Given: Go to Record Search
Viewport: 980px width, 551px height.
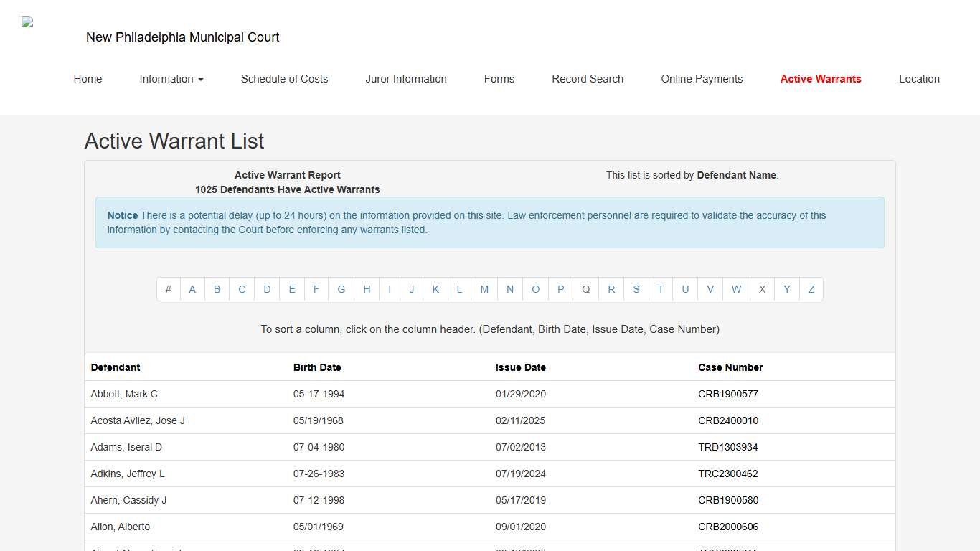Looking at the screenshot, I should point(588,79).
